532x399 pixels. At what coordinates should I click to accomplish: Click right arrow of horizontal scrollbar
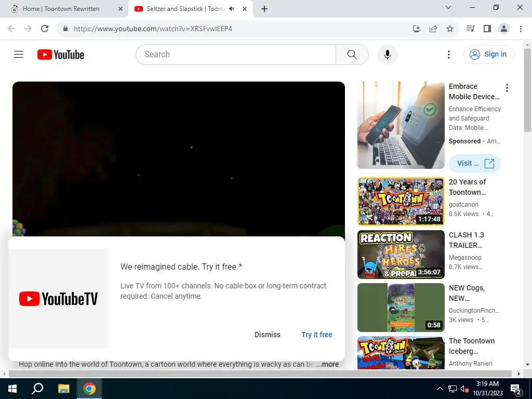coord(519,374)
